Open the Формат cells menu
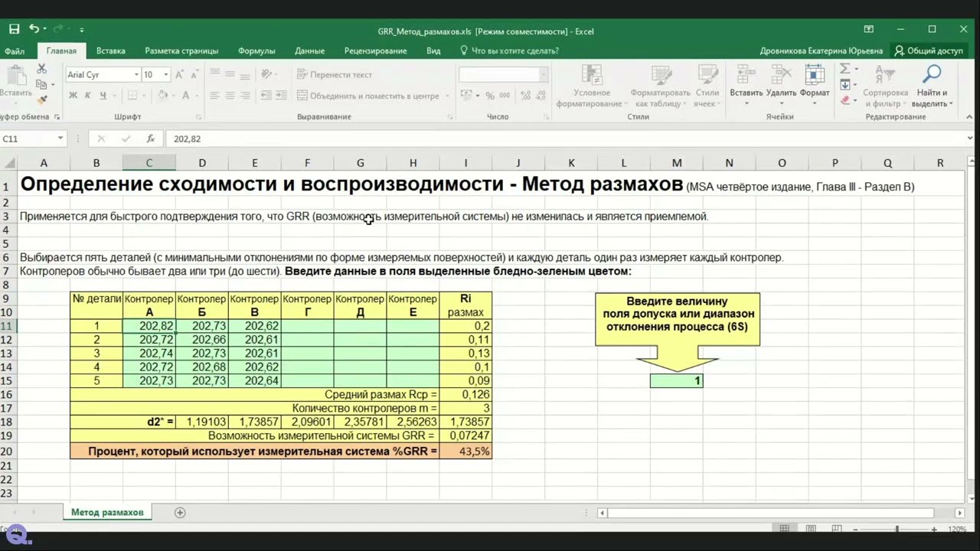Viewport: 980px width, 551px height. pyautogui.click(x=815, y=86)
